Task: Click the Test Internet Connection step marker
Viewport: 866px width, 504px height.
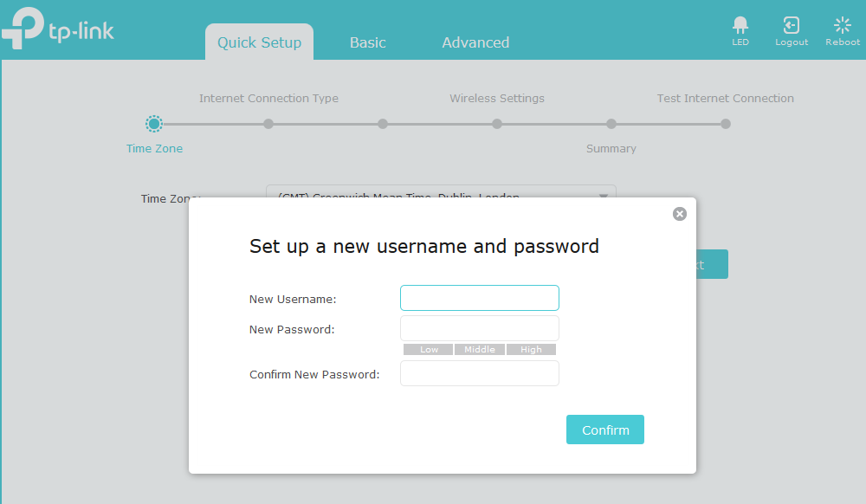Action: click(x=725, y=124)
